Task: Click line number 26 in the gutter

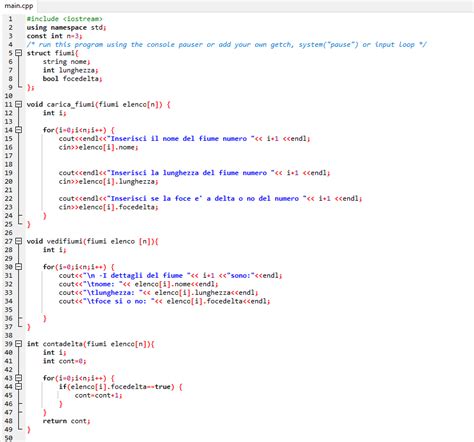Action: pos(9,233)
